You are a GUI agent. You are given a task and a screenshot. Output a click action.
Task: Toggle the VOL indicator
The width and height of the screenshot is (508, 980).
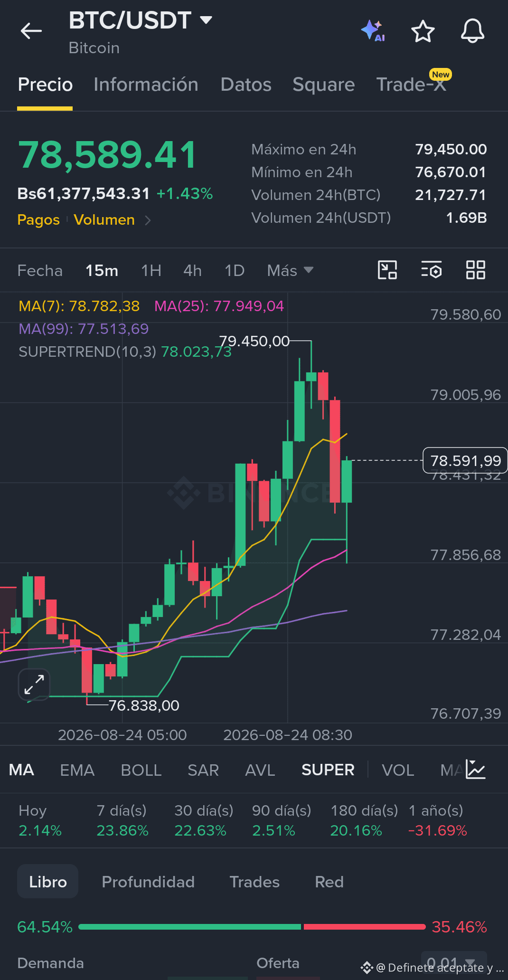point(398,770)
